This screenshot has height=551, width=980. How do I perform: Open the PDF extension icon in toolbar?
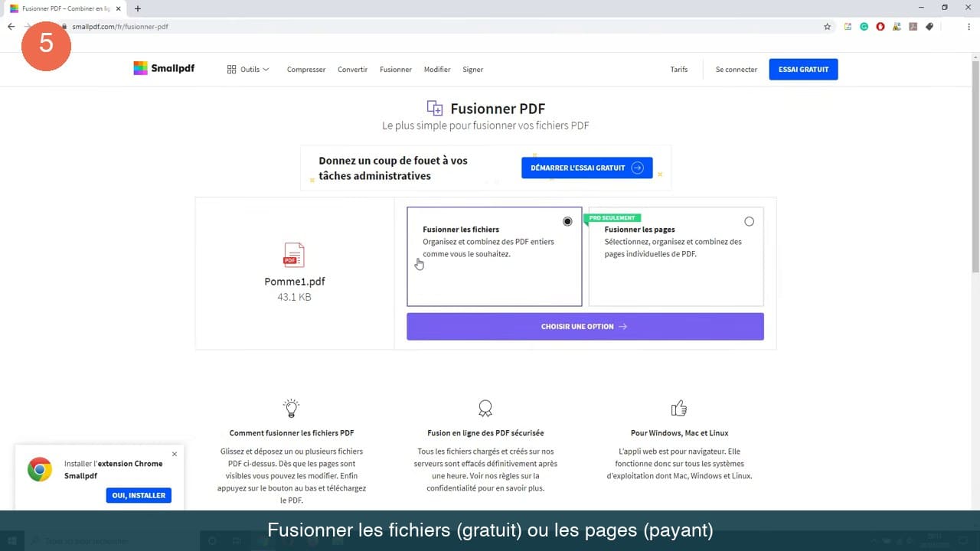click(x=913, y=26)
